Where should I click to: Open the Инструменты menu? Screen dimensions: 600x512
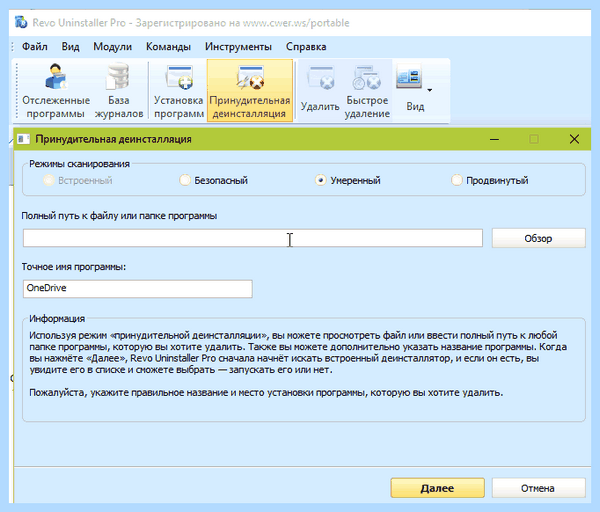(238, 47)
